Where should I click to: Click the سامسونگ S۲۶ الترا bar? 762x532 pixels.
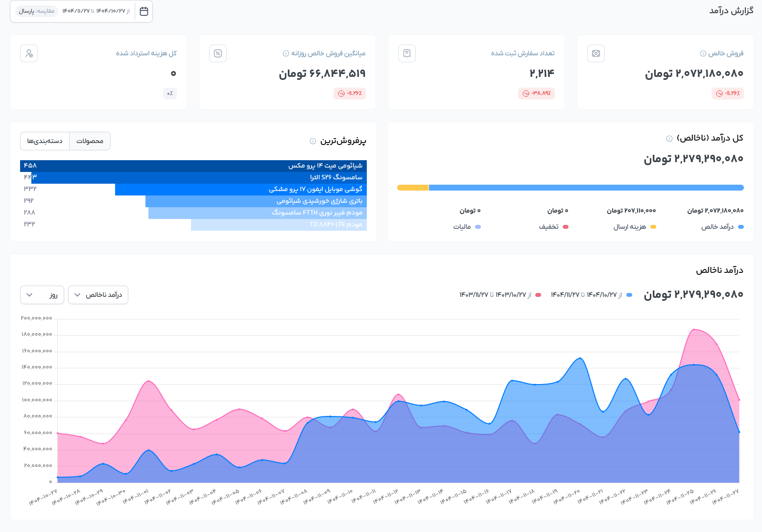[198, 177]
